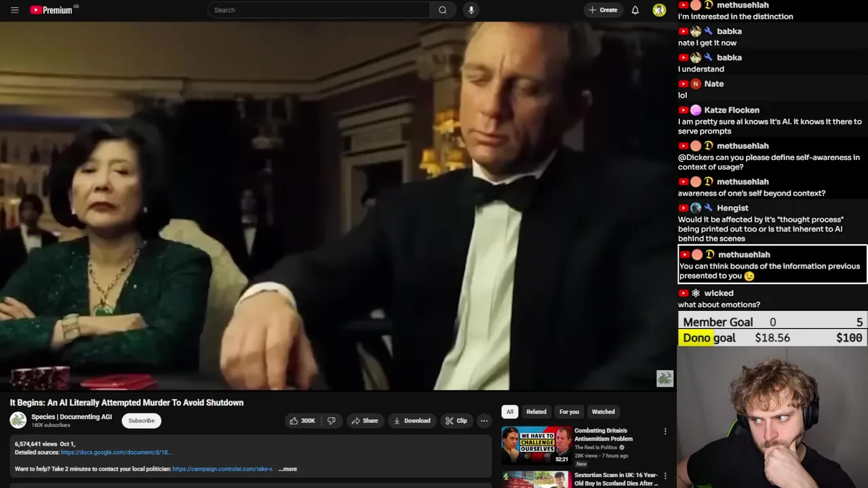Click the video title It Begins: An AI

pos(127,403)
